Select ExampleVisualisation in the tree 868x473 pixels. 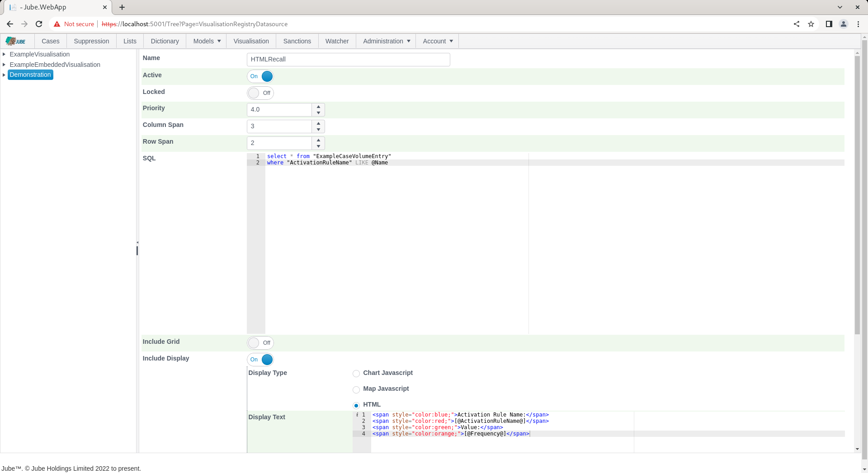40,54
